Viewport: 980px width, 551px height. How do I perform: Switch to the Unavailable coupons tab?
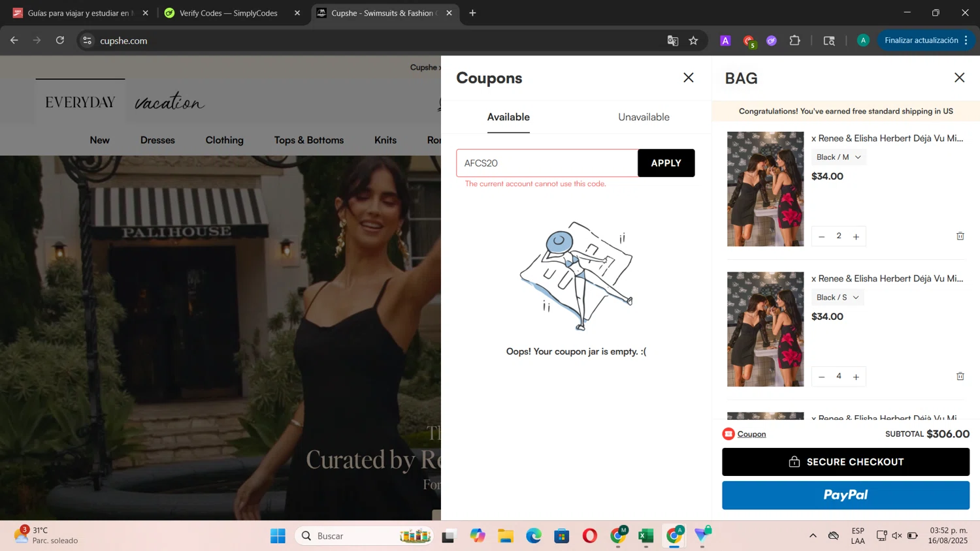click(x=644, y=117)
